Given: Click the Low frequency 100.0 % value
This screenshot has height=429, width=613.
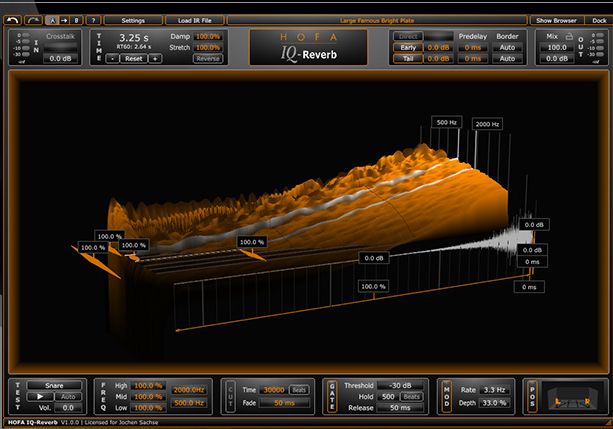Looking at the screenshot, I should [148, 407].
